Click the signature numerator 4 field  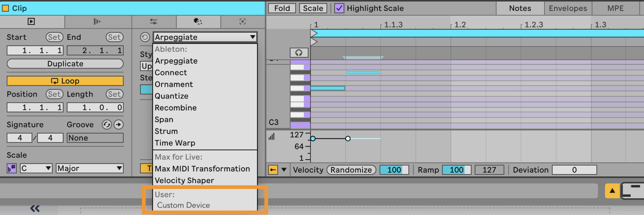[20, 138]
